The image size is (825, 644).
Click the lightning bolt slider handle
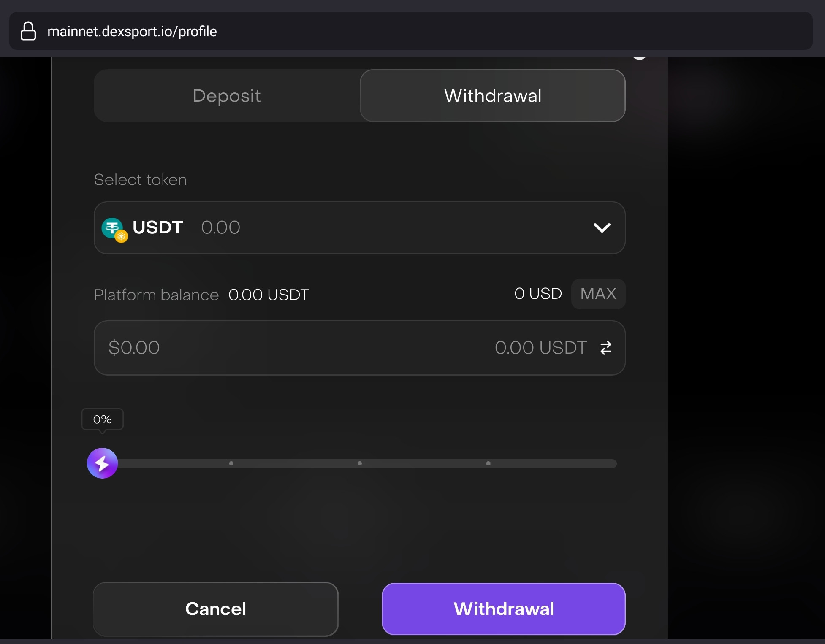coord(102,463)
